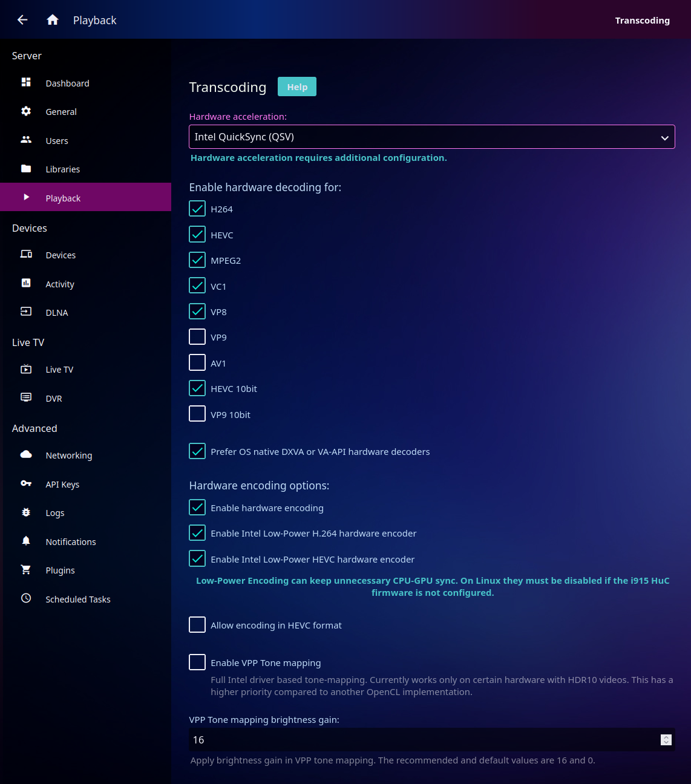Open Plugins shopping cart icon
The width and height of the screenshot is (691, 784).
pos(26,570)
